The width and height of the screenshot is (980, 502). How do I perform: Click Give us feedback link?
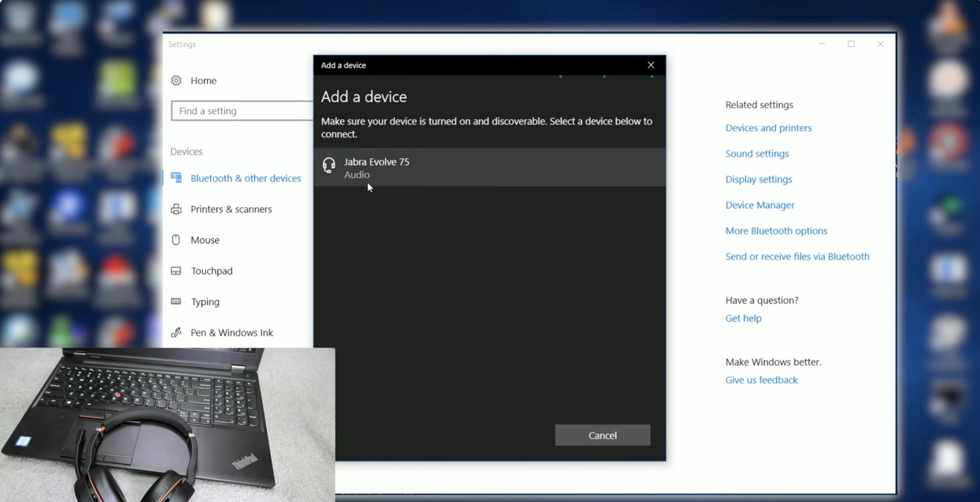pyautogui.click(x=761, y=380)
